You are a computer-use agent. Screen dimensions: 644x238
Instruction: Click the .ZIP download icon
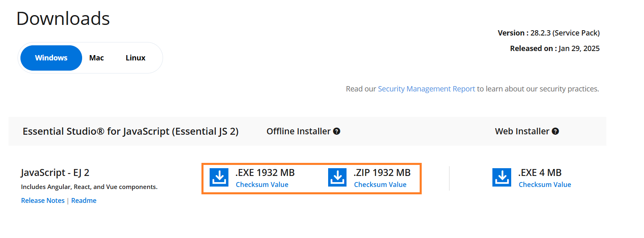(x=338, y=178)
